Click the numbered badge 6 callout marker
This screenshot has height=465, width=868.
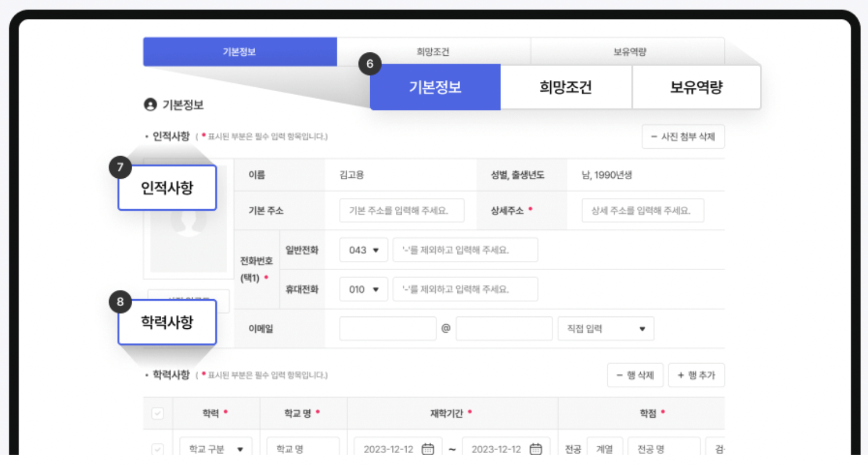[x=370, y=64]
